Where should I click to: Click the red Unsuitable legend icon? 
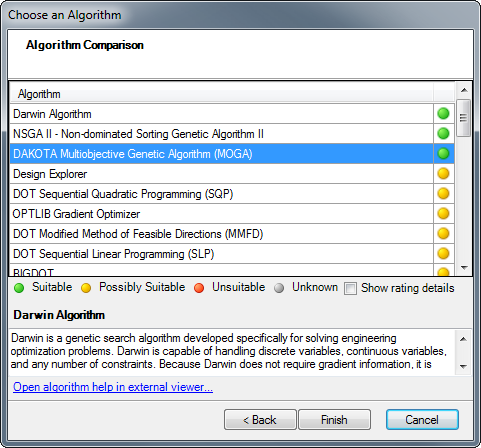point(199,288)
